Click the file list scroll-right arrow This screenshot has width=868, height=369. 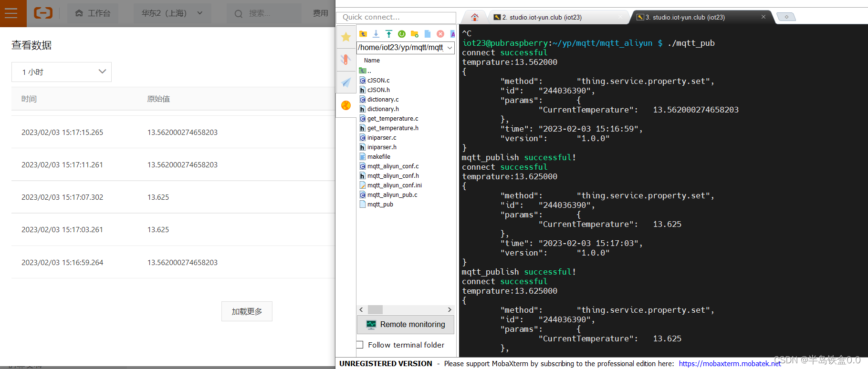point(450,309)
